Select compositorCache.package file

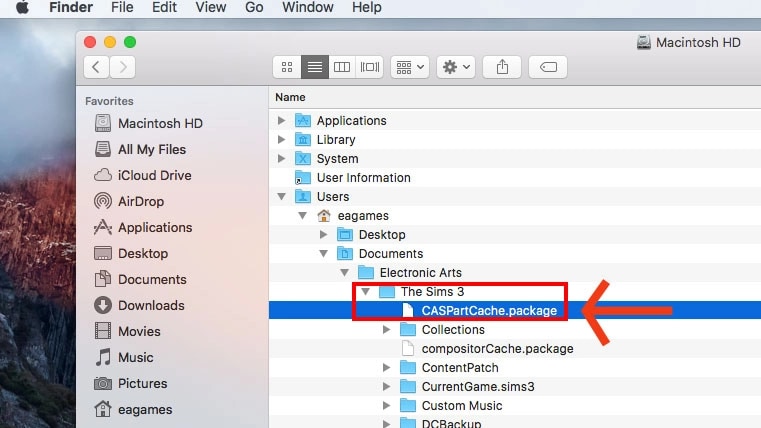(x=497, y=349)
